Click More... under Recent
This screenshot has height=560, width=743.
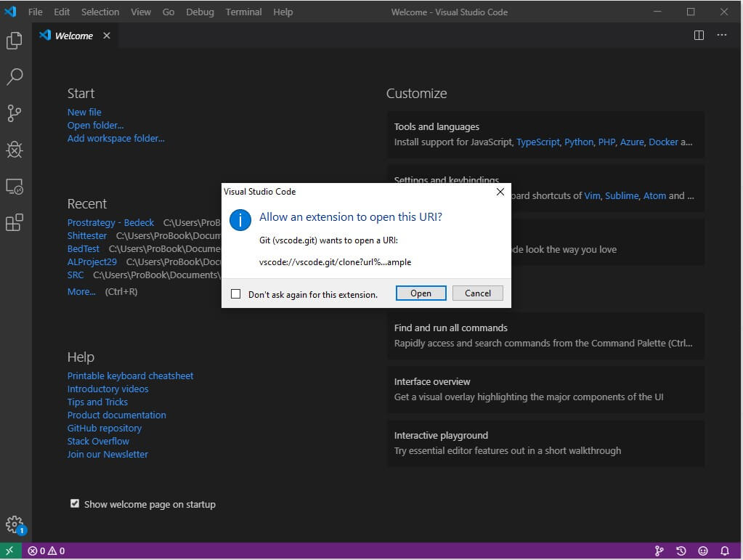coord(81,292)
